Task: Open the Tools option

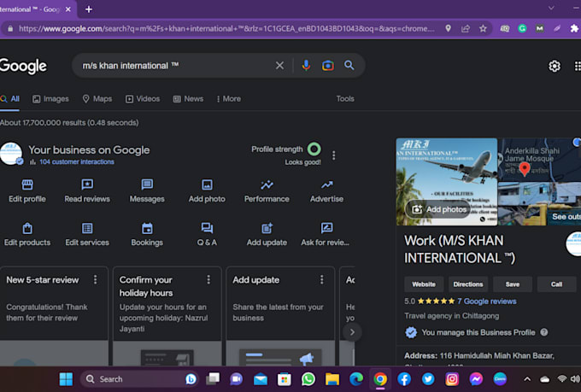Action: pyautogui.click(x=345, y=99)
